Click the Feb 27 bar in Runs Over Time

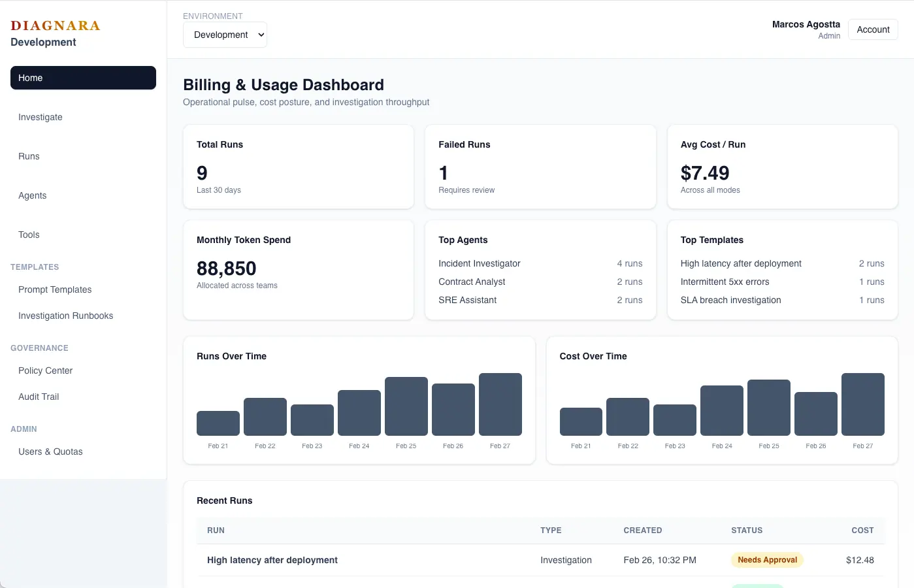coord(500,404)
